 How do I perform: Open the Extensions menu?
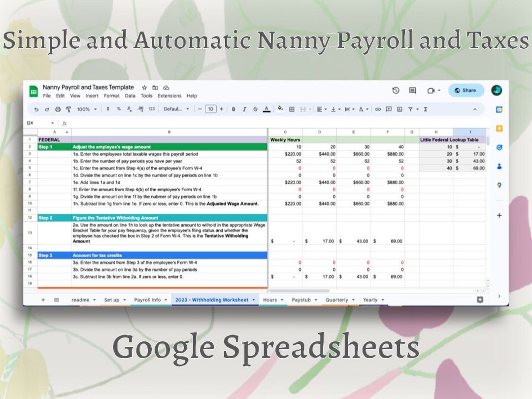tap(170, 96)
